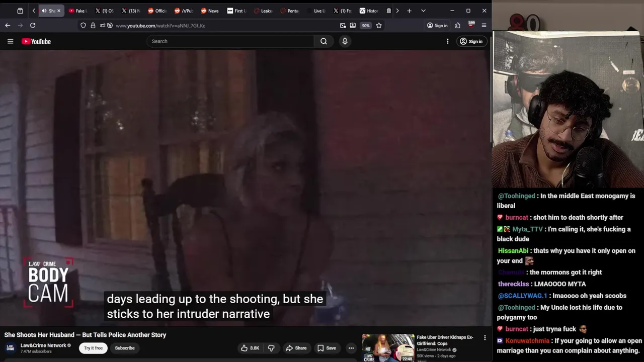Reload the page with the refresh icon
The width and height of the screenshot is (644, 362).
pyautogui.click(x=33, y=25)
